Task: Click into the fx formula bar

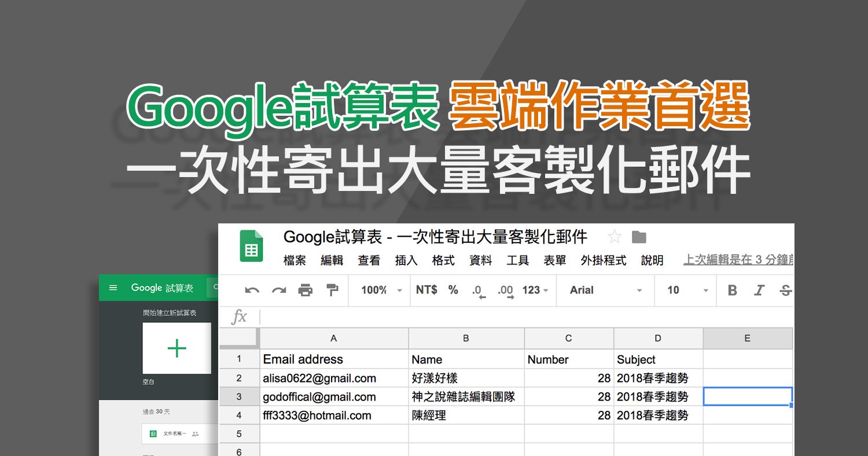Action: (x=527, y=317)
